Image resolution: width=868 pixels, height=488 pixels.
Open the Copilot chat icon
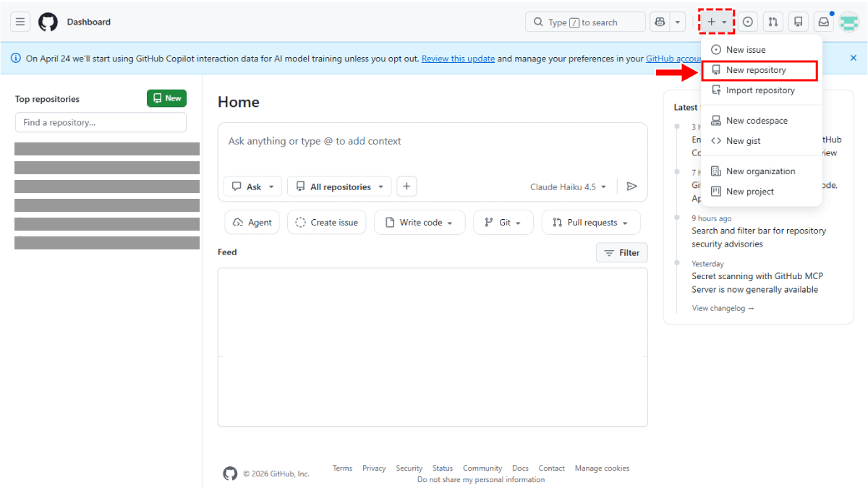pyautogui.click(x=660, y=22)
